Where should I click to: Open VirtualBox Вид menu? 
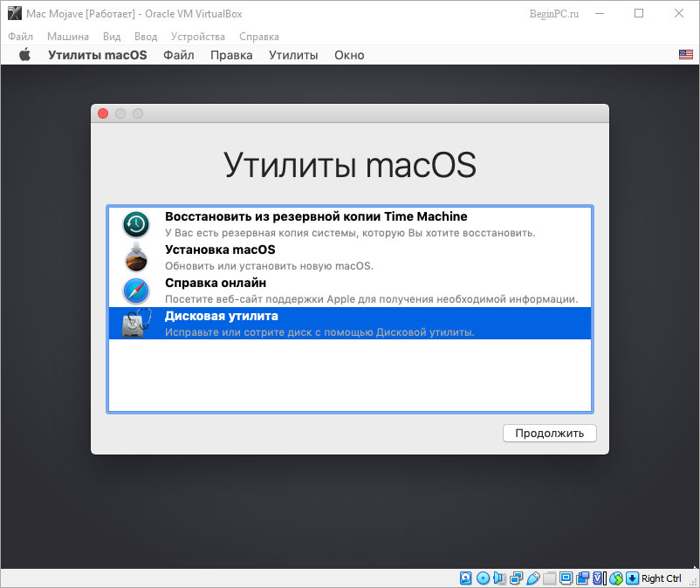click(112, 37)
